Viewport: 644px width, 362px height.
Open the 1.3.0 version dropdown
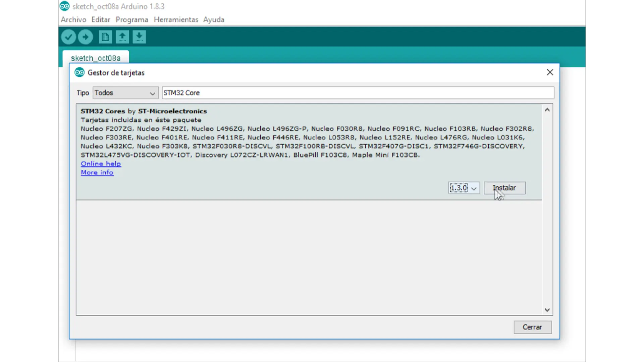pos(464,188)
